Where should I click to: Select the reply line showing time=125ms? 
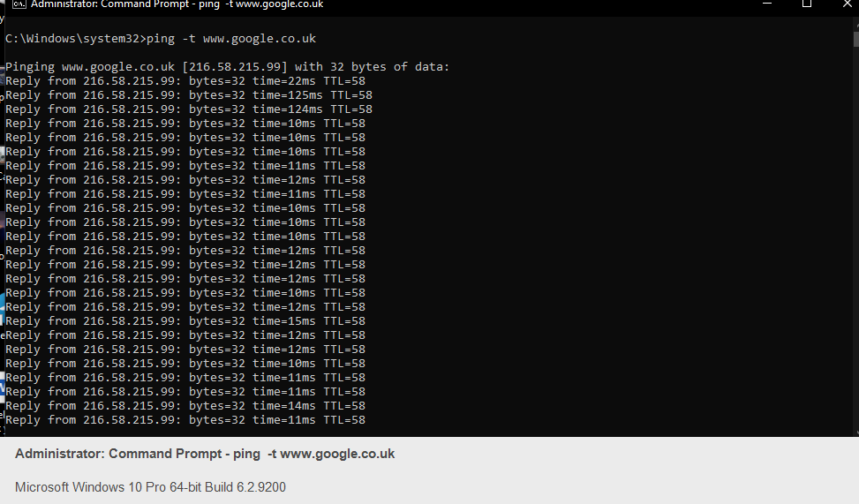pos(189,95)
